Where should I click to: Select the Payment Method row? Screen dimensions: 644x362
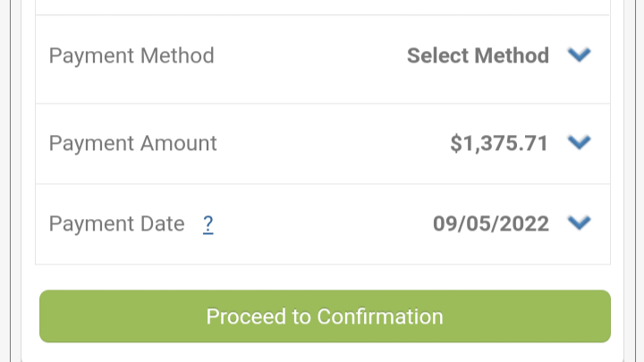(x=323, y=59)
